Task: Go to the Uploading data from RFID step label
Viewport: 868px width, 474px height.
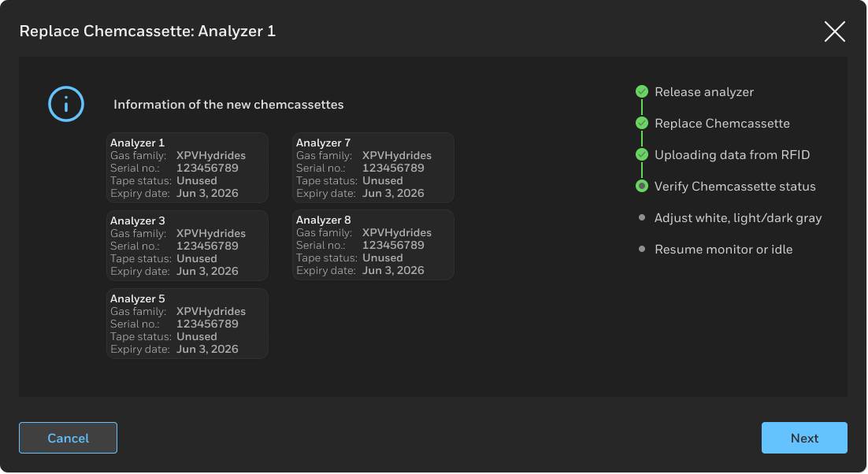Action: click(732, 155)
